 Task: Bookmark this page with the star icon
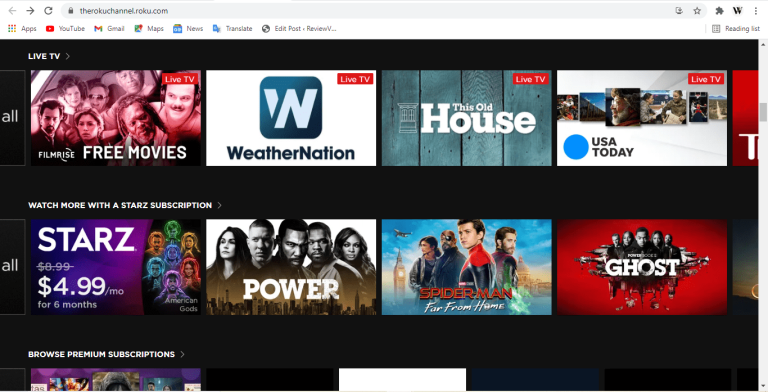point(697,10)
